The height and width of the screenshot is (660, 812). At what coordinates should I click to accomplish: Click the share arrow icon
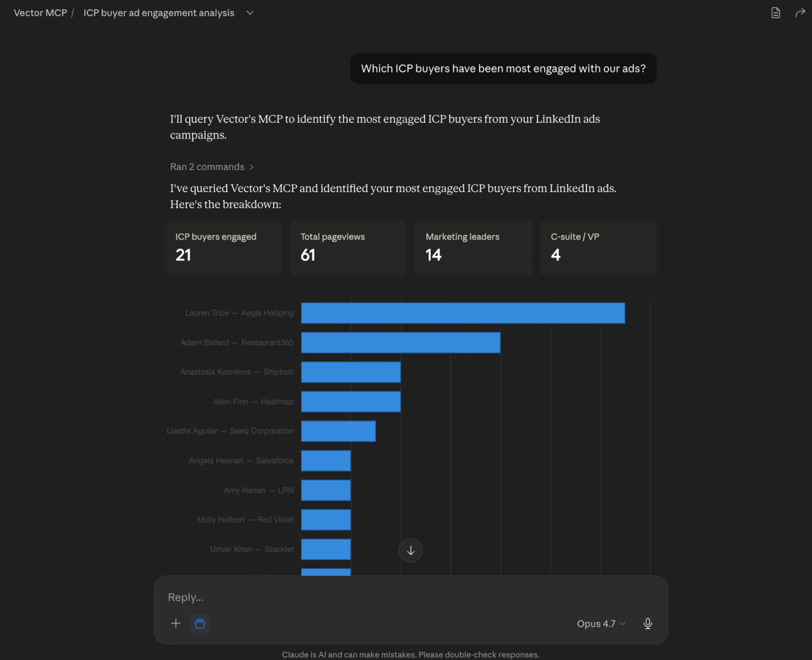pos(800,13)
